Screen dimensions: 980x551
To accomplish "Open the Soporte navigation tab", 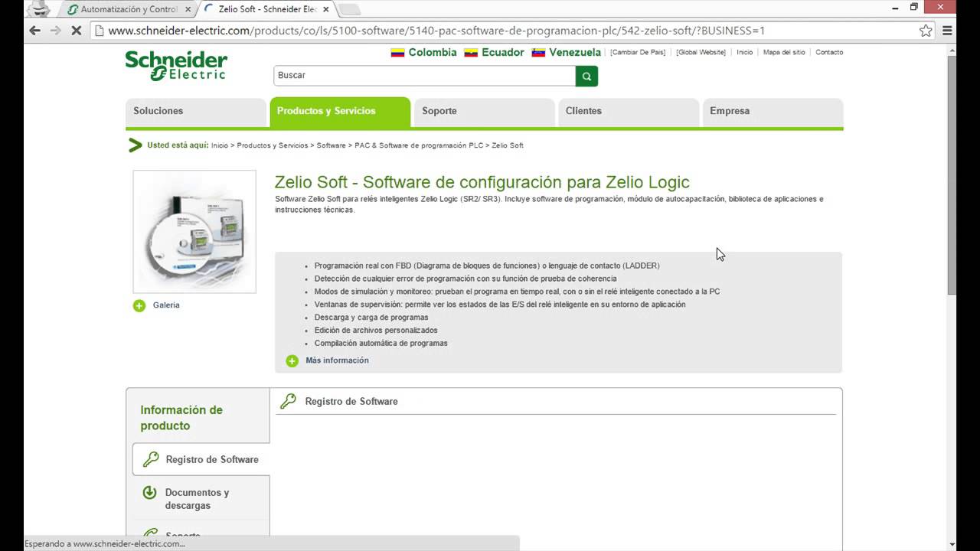I will tap(484, 112).
